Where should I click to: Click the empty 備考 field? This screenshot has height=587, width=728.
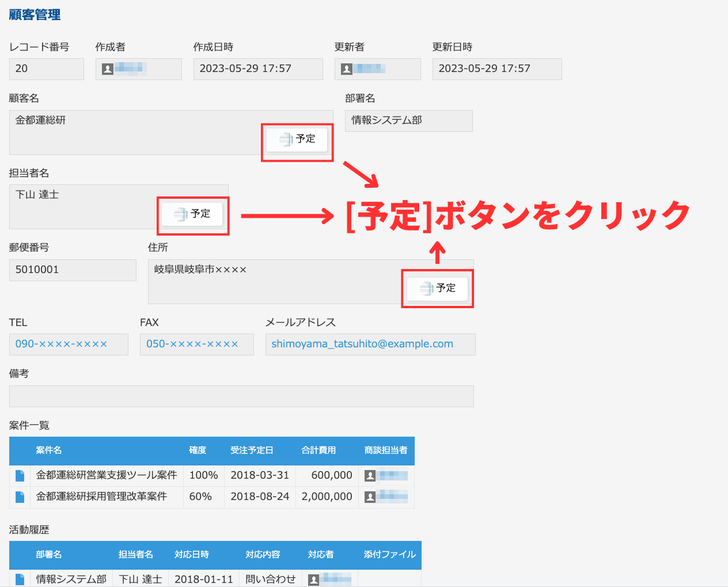point(241,396)
